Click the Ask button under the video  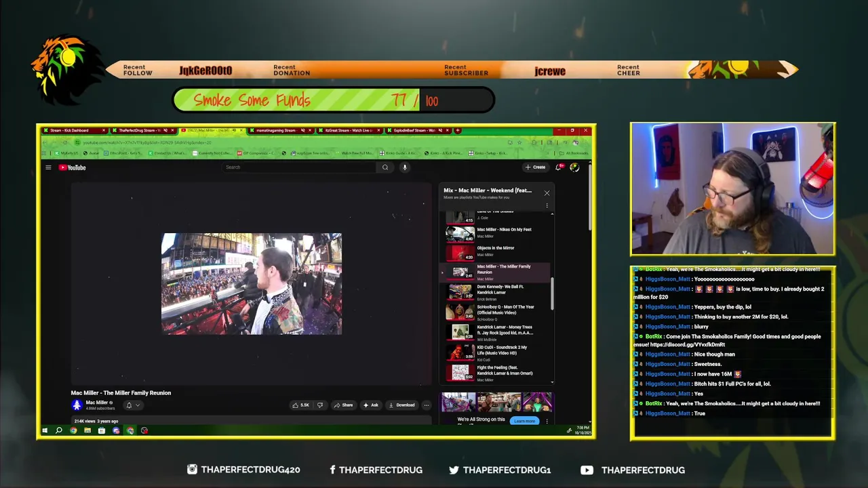tap(370, 405)
